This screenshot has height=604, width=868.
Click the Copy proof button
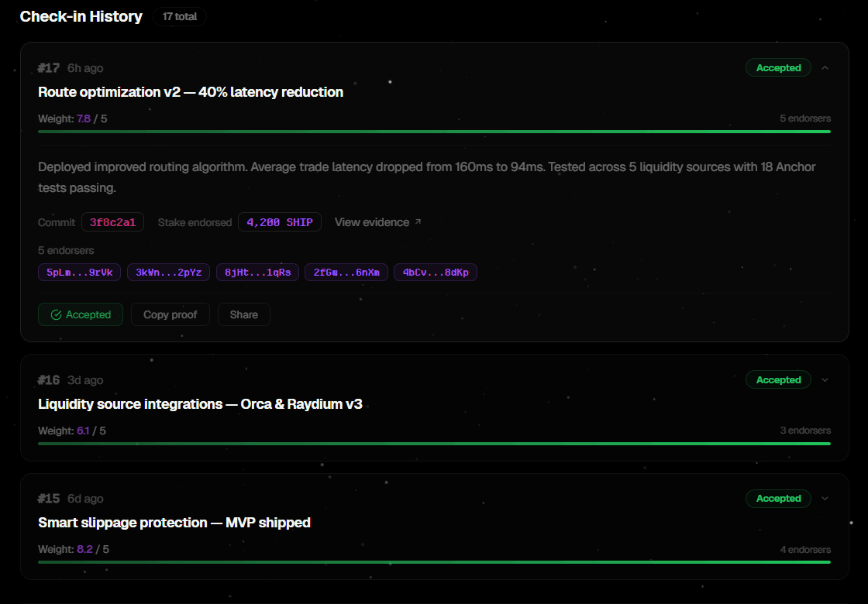170,314
